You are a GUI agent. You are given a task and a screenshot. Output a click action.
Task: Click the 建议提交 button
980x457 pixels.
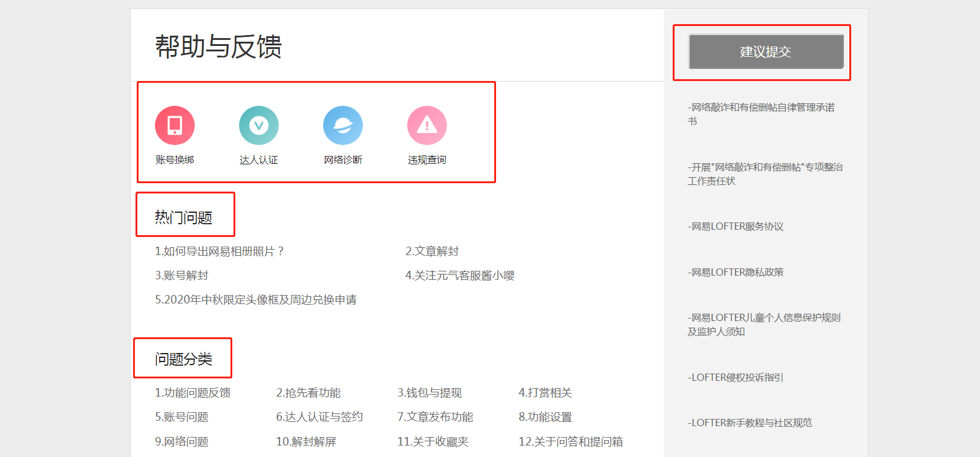click(766, 51)
